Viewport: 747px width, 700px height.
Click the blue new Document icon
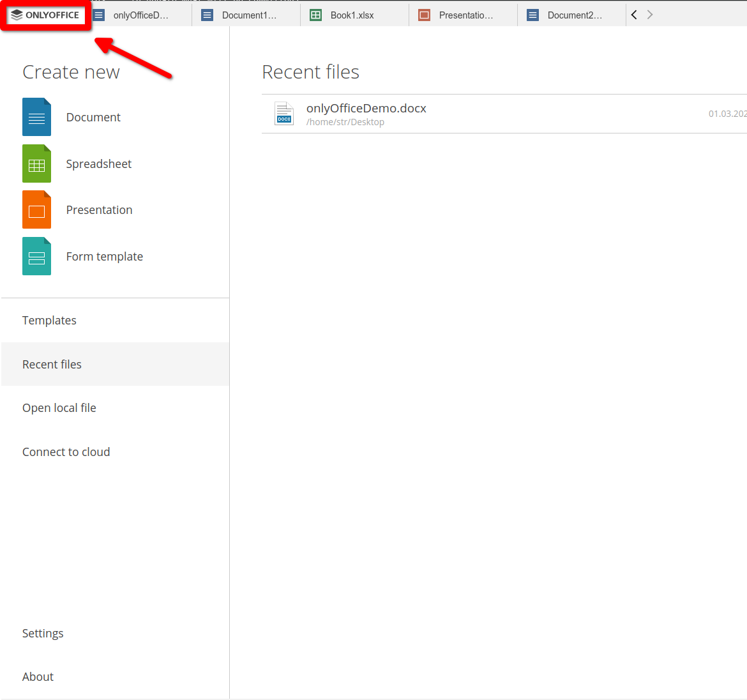(36, 118)
